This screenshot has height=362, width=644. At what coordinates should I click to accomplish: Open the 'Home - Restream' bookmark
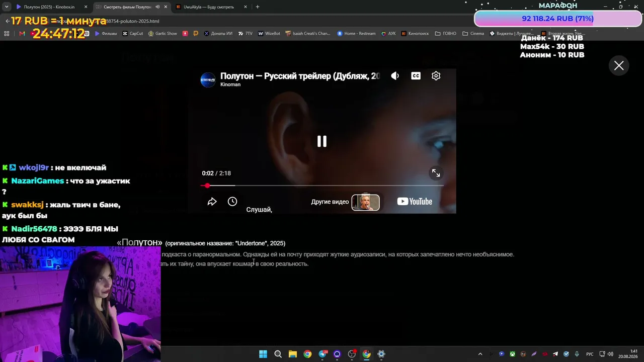[356, 34]
